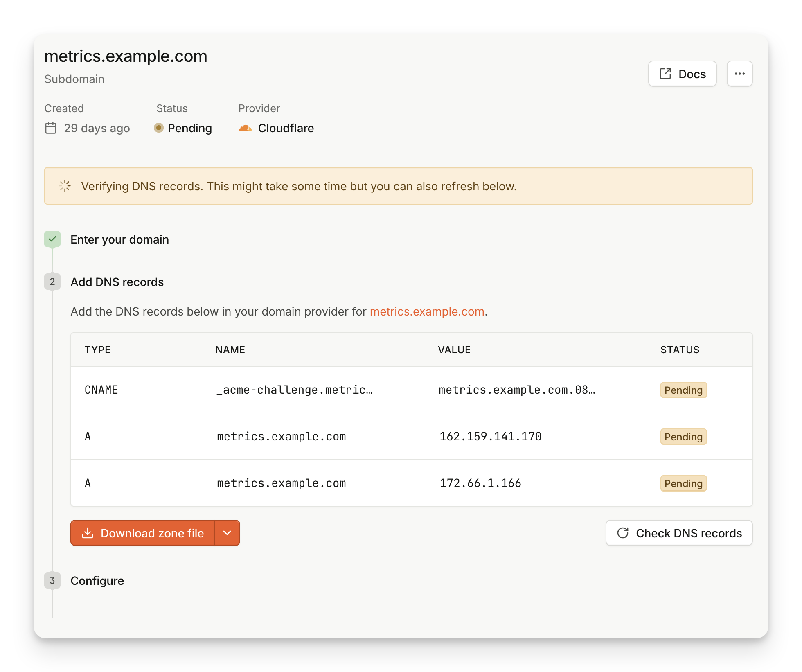Click Pending badge for 172.66.1.166 row
This screenshot has height=672, width=802.
click(x=683, y=483)
